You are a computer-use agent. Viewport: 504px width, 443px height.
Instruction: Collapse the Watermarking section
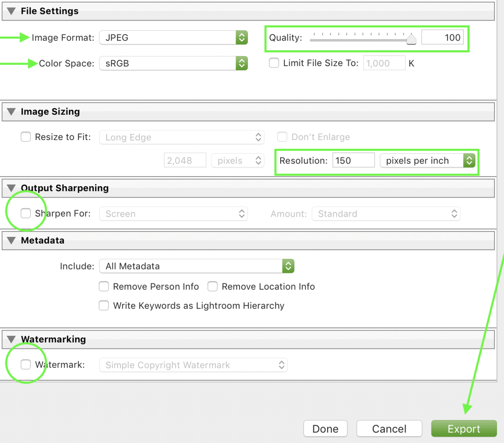[11, 339]
